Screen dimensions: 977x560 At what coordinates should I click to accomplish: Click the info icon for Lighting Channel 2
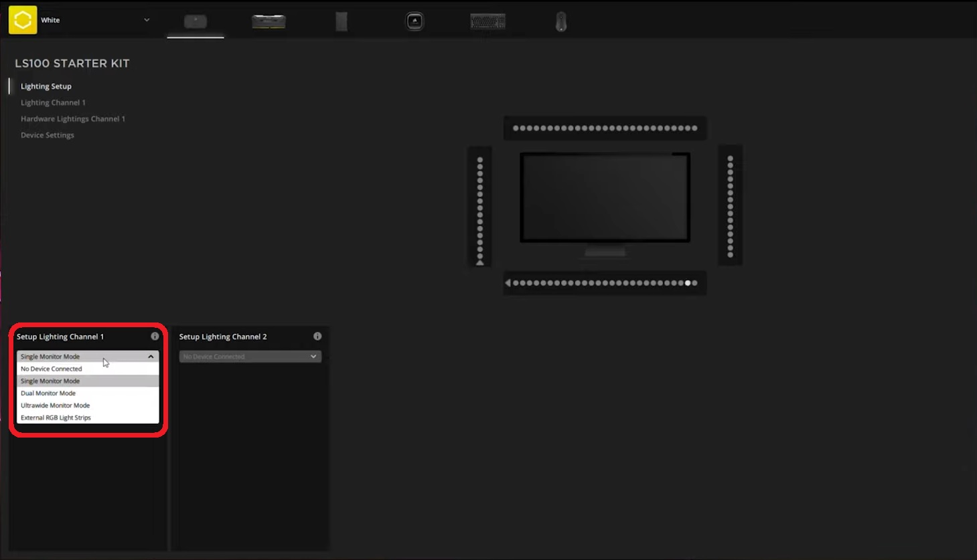317,337
